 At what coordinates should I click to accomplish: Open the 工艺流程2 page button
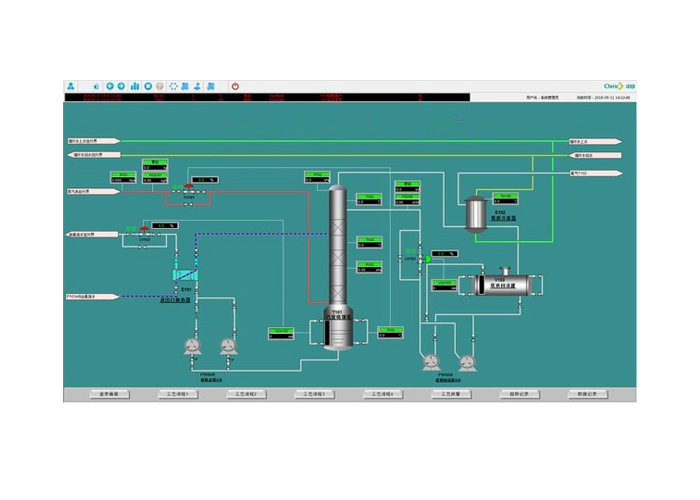click(x=246, y=394)
